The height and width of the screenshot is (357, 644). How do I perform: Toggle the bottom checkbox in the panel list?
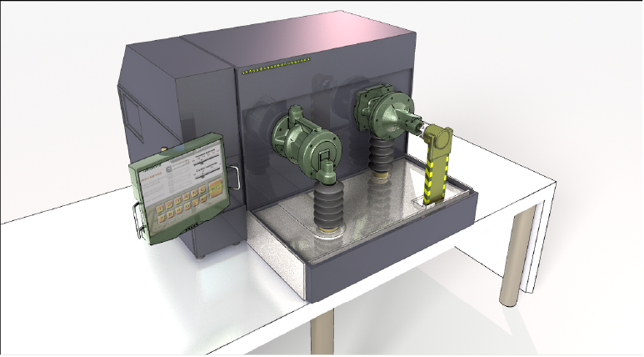click(x=172, y=189)
